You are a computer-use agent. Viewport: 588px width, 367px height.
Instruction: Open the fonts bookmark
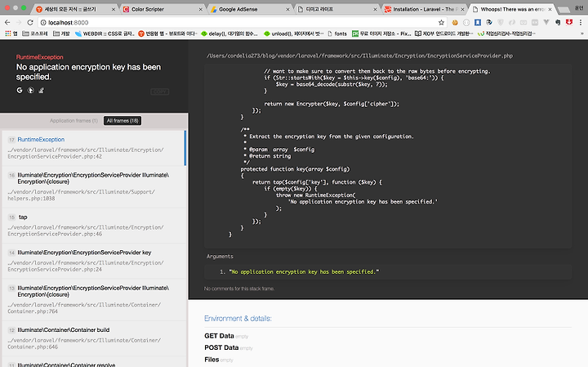tap(337, 34)
